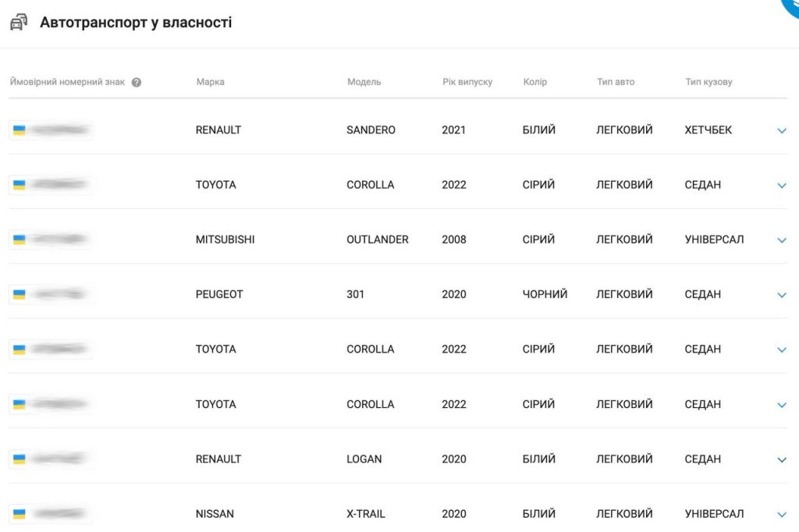Click the flag icon in PEUGEOT 301 row
Viewport: 799px width, 532px height.
[x=20, y=294]
